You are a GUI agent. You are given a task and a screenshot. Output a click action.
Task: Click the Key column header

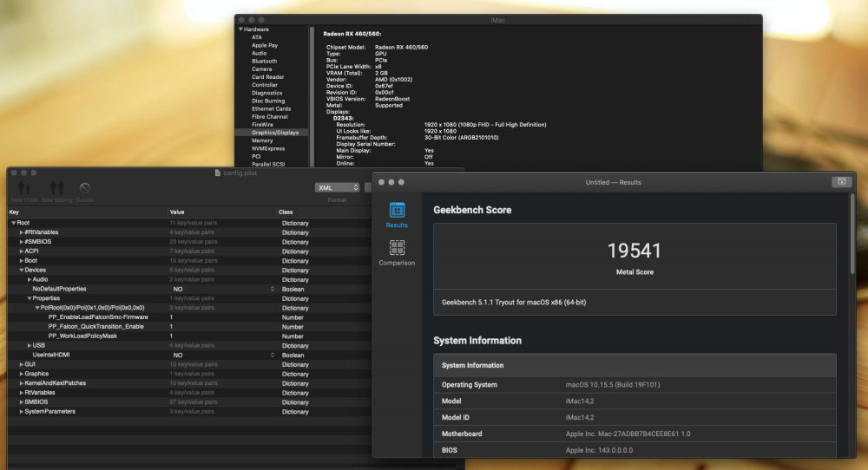point(88,212)
